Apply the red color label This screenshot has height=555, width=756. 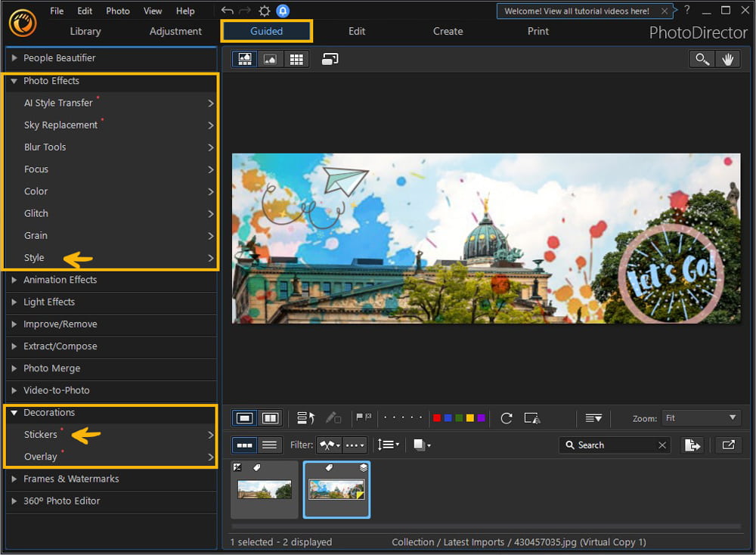pos(436,417)
